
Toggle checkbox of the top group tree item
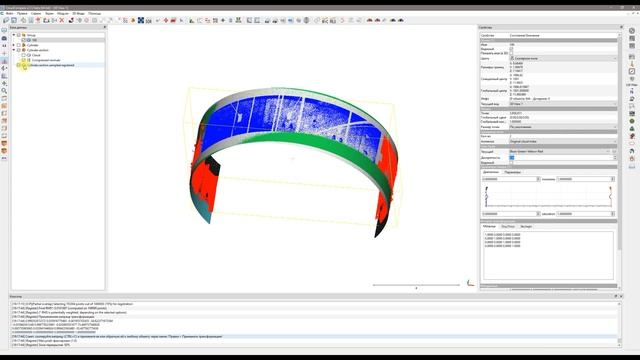tap(18, 35)
